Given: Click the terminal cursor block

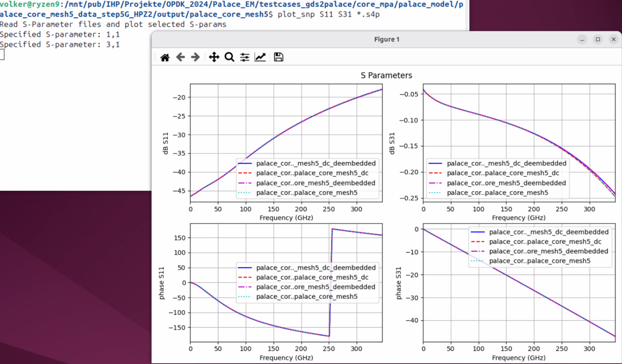Looking at the screenshot, I should [x=2, y=55].
